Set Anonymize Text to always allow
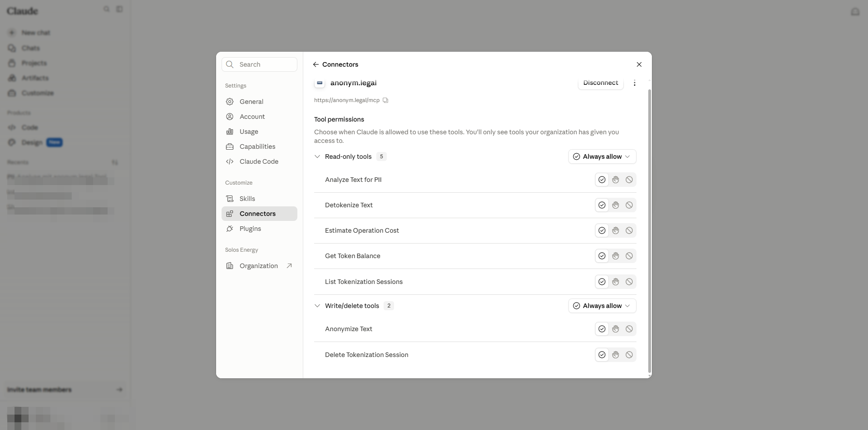Viewport: 868px width, 430px height. point(602,329)
